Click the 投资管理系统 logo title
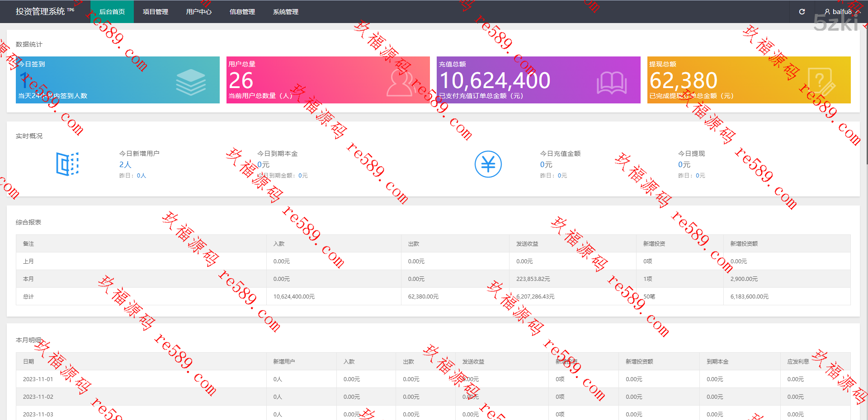 (41, 11)
